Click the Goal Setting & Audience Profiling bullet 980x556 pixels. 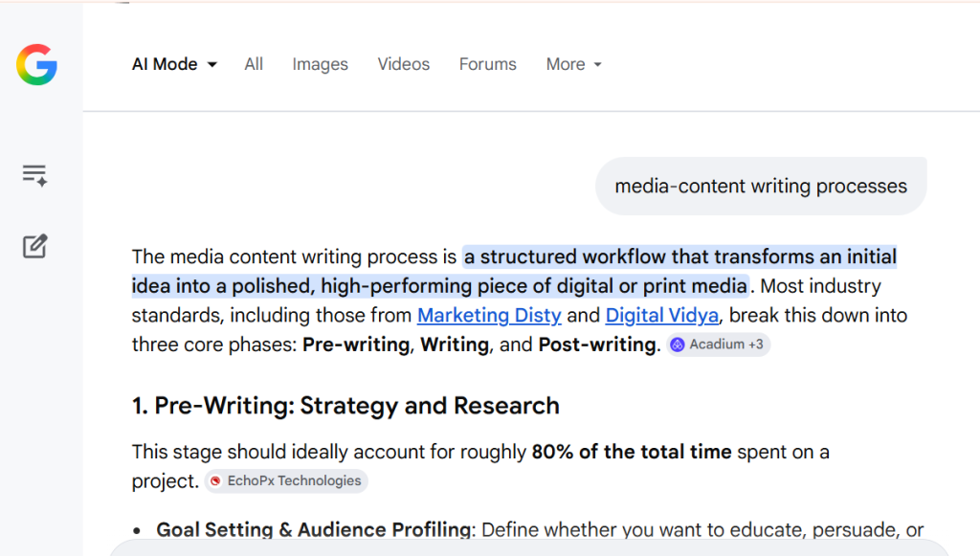tap(314, 530)
